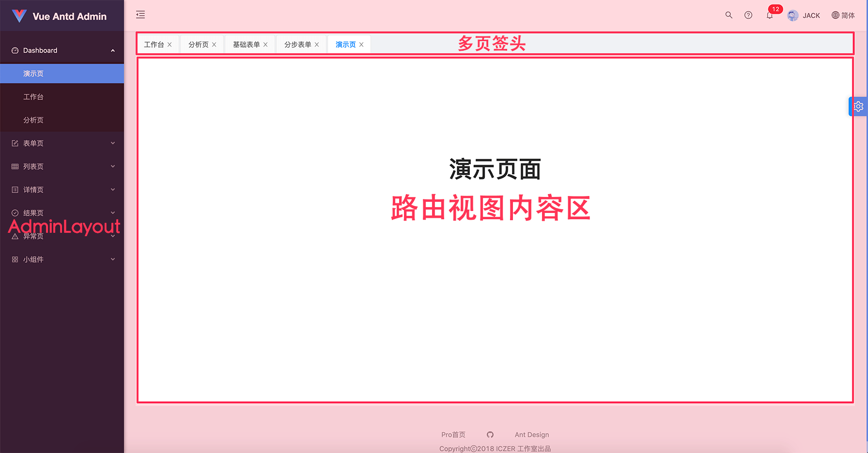This screenshot has width=868, height=453.
Task: Select 工作台 in the sidebar menu
Action: click(33, 97)
